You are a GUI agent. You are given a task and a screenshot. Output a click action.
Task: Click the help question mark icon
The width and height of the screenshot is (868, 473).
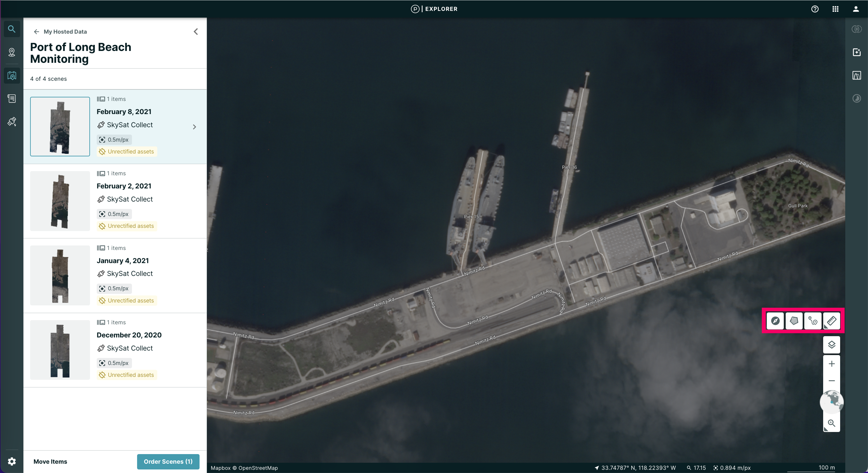pyautogui.click(x=815, y=9)
